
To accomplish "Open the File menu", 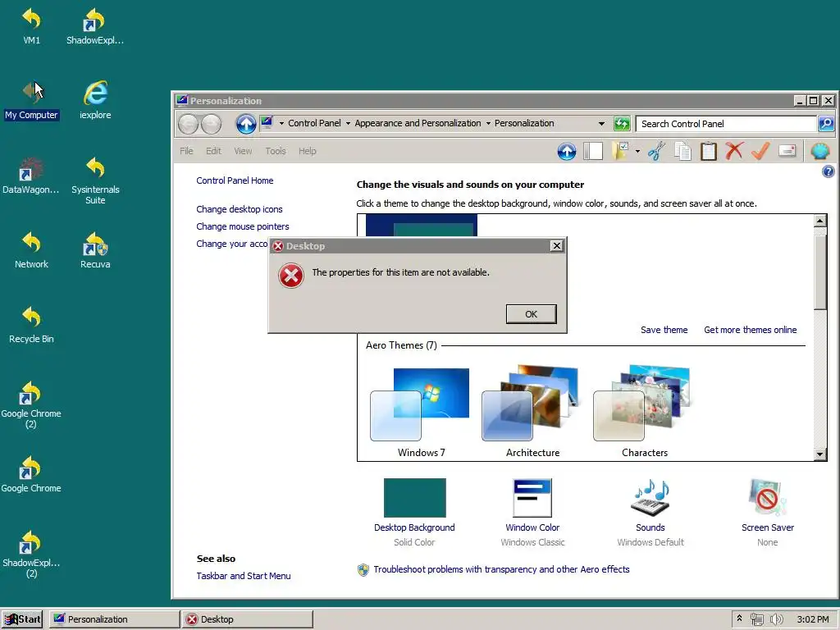I will [x=186, y=151].
